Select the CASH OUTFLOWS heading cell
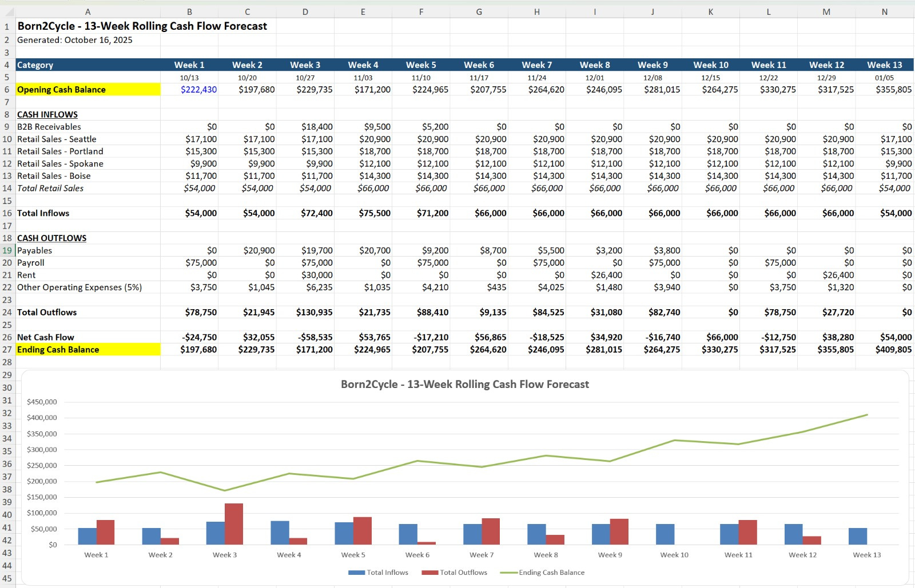915x588 pixels. [x=52, y=238]
